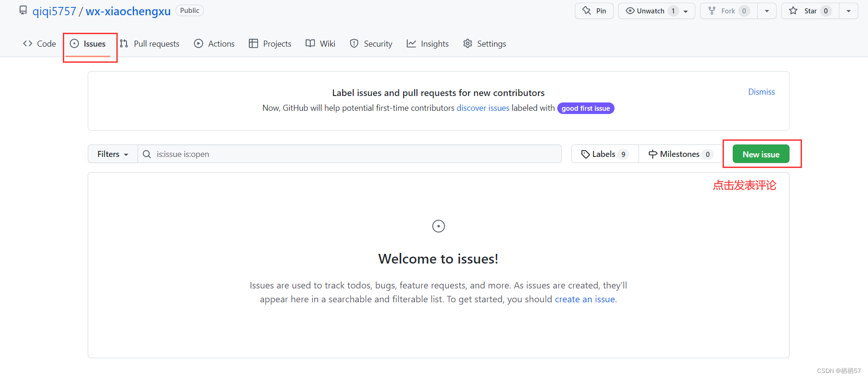Follow the 'create an issue' link
Viewport: 868px width, 378px height.
click(585, 299)
